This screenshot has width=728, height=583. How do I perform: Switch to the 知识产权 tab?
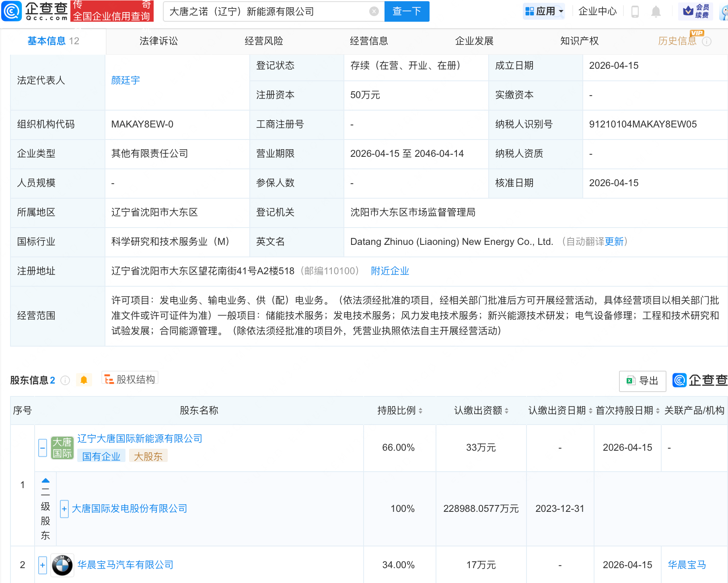pyautogui.click(x=579, y=40)
